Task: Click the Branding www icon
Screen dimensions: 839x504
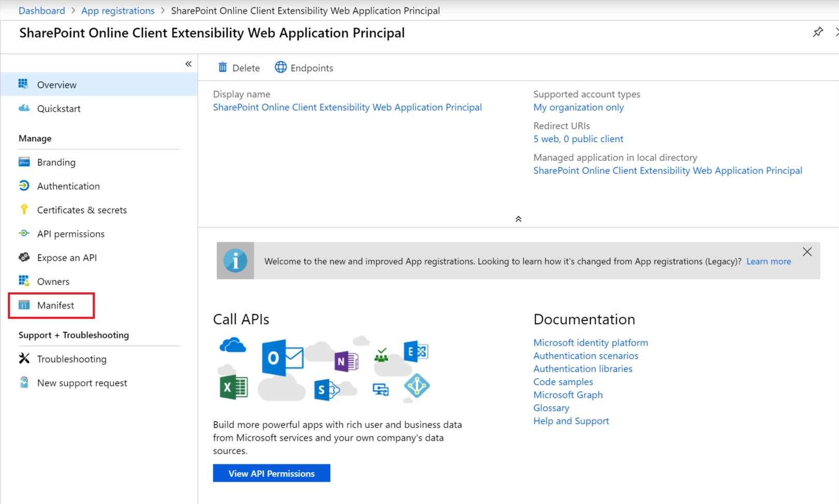Action: coord(24,162)
